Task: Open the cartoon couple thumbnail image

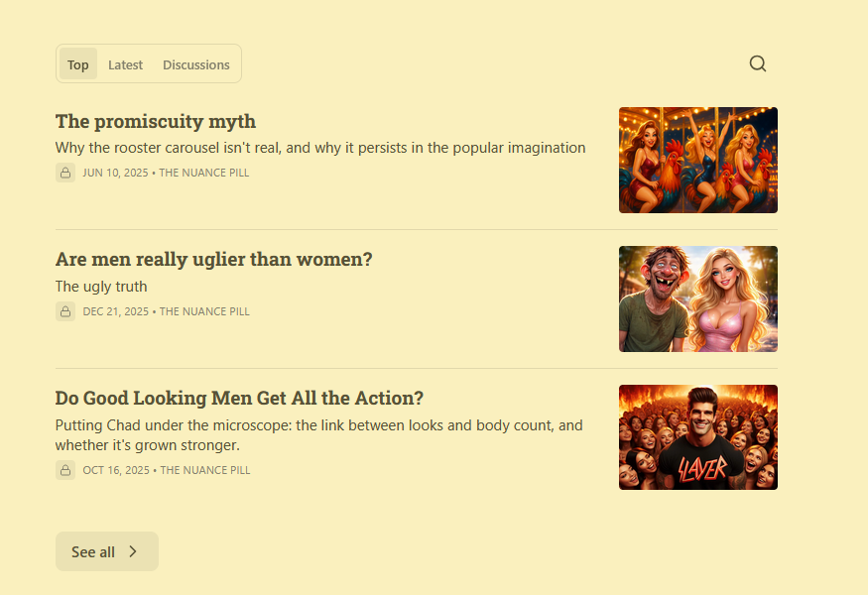Action: 697,299
